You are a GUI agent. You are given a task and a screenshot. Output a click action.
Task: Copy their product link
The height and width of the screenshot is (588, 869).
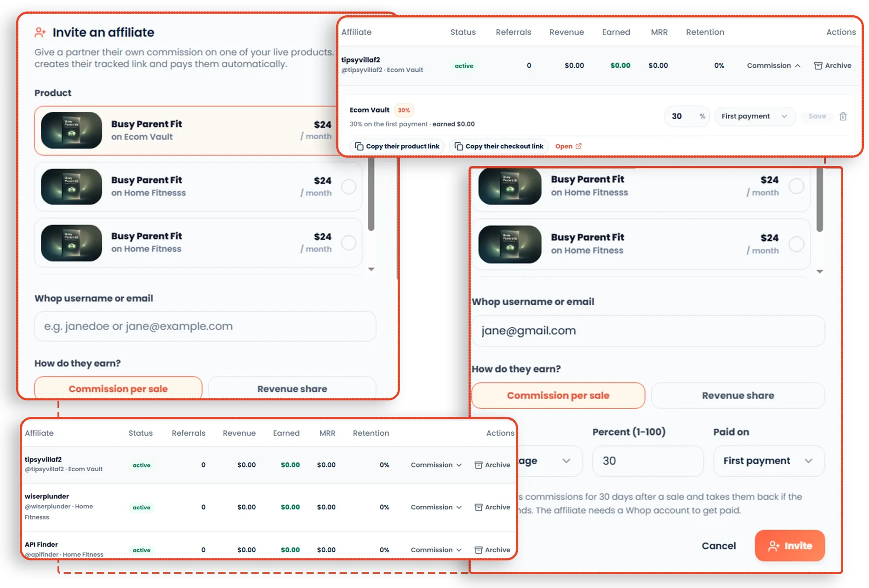pos(397,146)
